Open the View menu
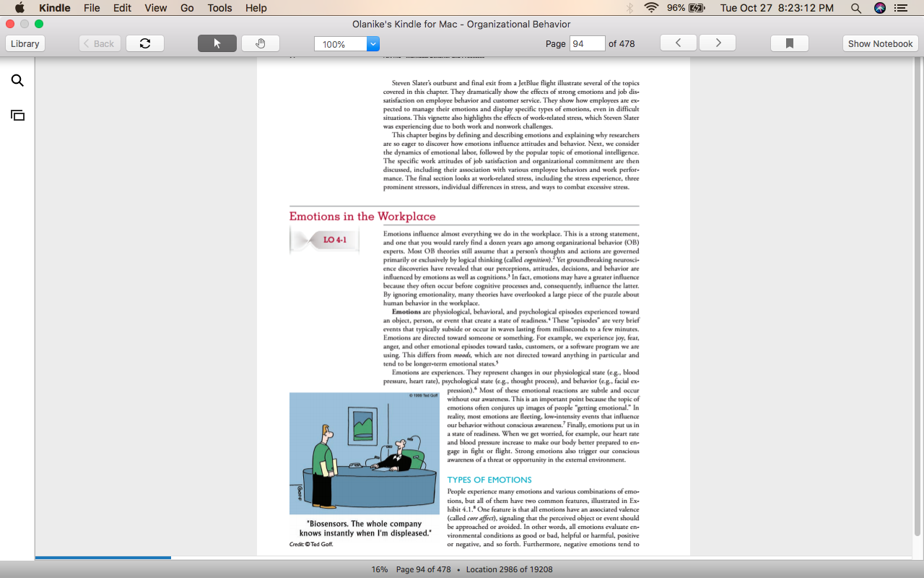 click(155, 8)
